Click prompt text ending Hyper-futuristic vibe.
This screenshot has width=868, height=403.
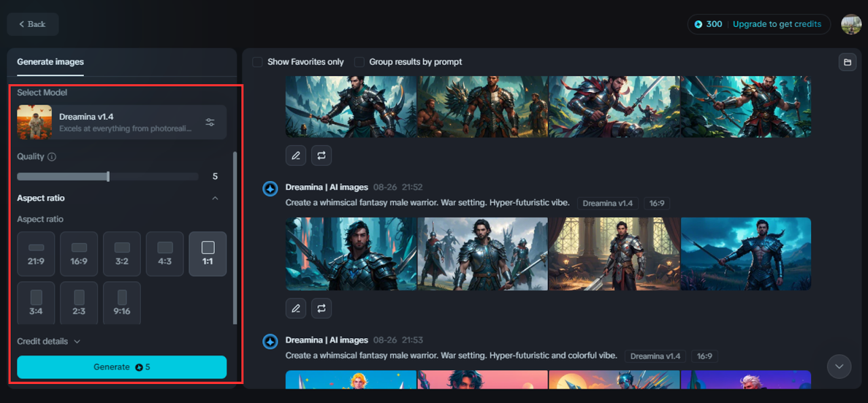[x=429, y=203]
